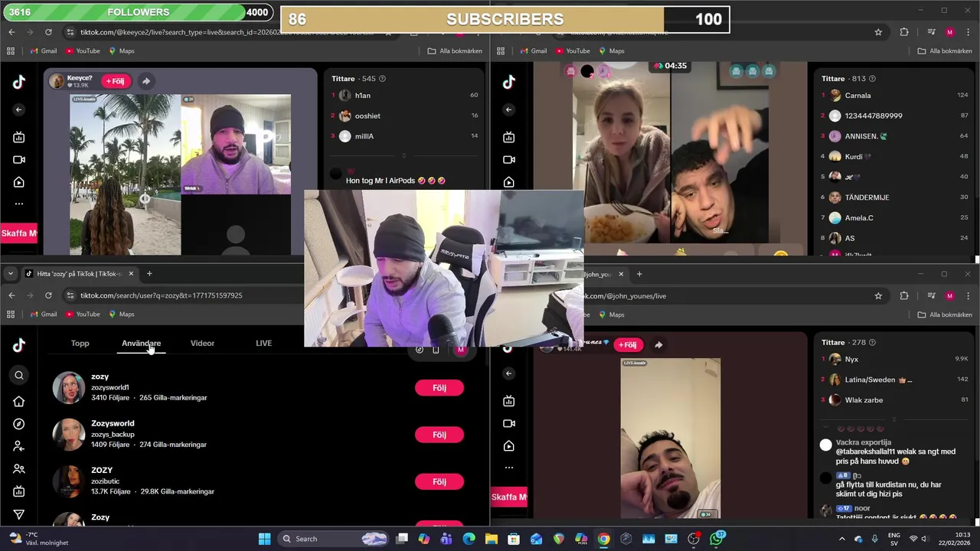The image size is (980, 551).
Task: Open the LIVE TV icon in Keeyce live window sidebar
Action: point(19,137)
